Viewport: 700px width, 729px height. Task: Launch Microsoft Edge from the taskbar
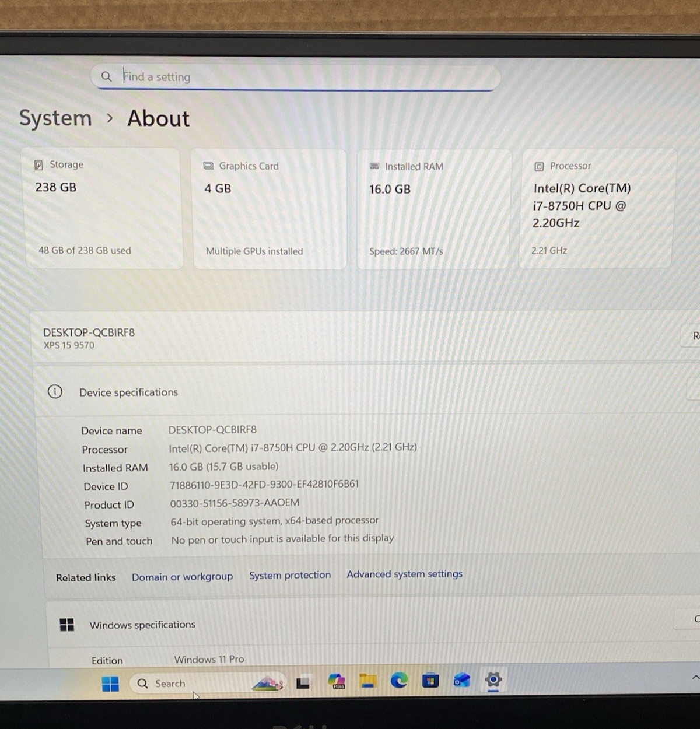click(399, 680)
